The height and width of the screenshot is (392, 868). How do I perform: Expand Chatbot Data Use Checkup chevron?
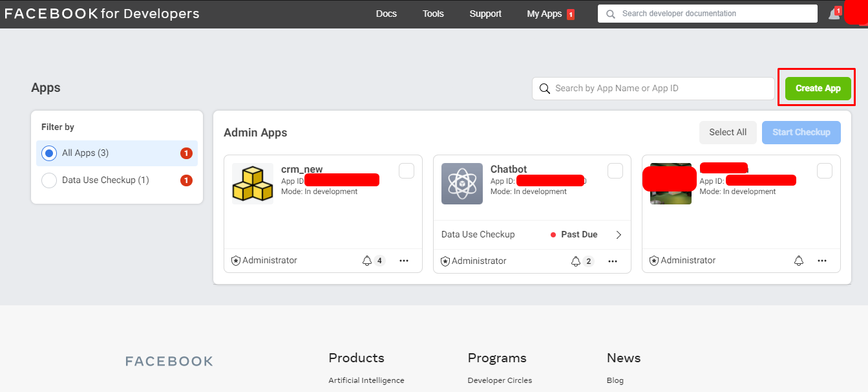pos(619,235)
